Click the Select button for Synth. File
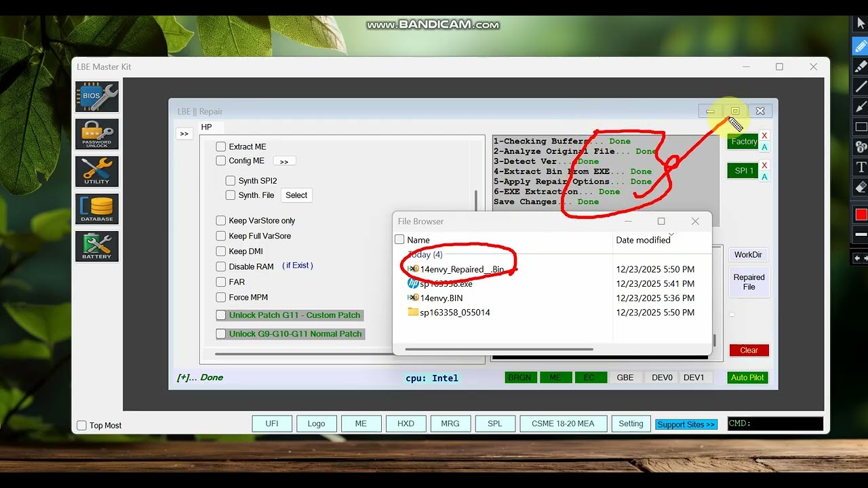The image size is (868, 488). coord(296,195)
